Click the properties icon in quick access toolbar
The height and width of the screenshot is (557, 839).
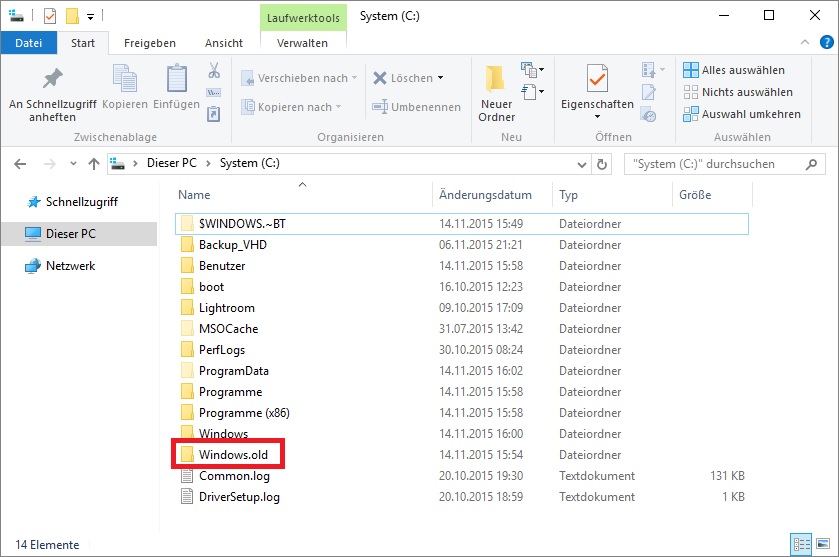click(x=50, y=16)
